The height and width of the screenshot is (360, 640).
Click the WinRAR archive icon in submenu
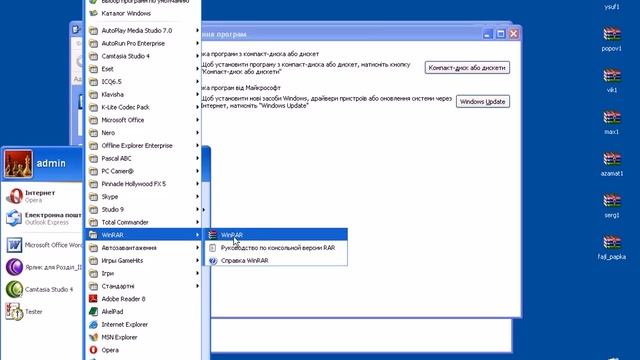point(212,235)
